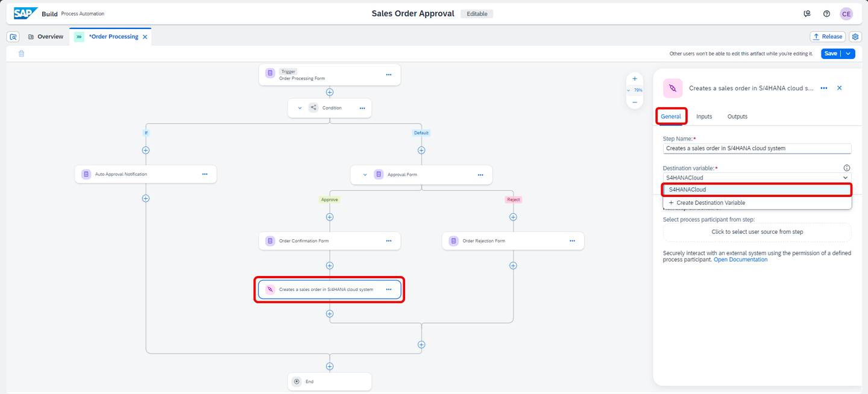Open more options on Creates a sales order step
The image size is (868, 394).
pyautogui.click(x=389, y=290)
